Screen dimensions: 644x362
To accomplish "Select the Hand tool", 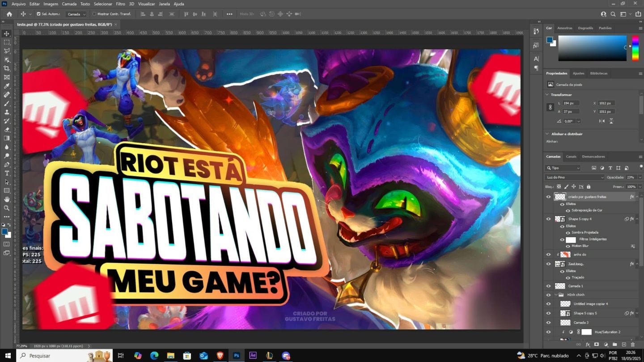I will 7,200.
